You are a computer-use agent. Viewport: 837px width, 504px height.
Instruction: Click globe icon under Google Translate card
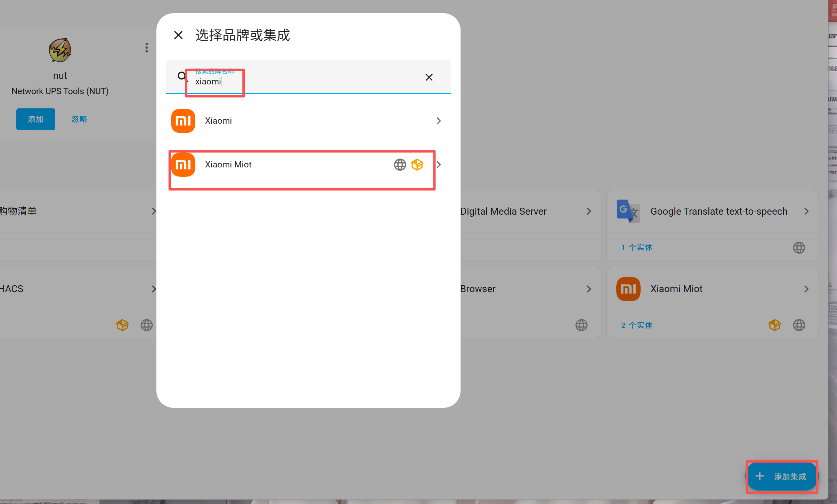(x=799, y=248)
